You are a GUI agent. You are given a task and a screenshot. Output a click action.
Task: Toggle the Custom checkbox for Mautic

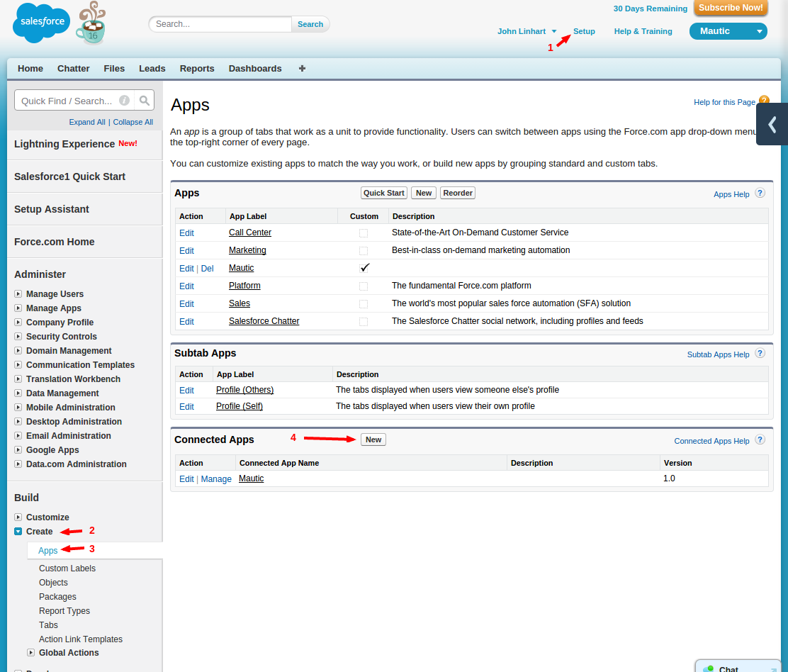coord(364,268)
